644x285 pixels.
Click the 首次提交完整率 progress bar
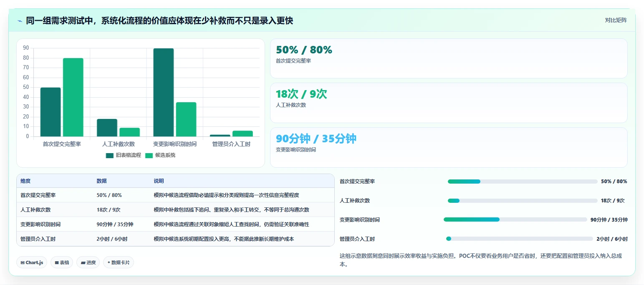pos(523,182)
